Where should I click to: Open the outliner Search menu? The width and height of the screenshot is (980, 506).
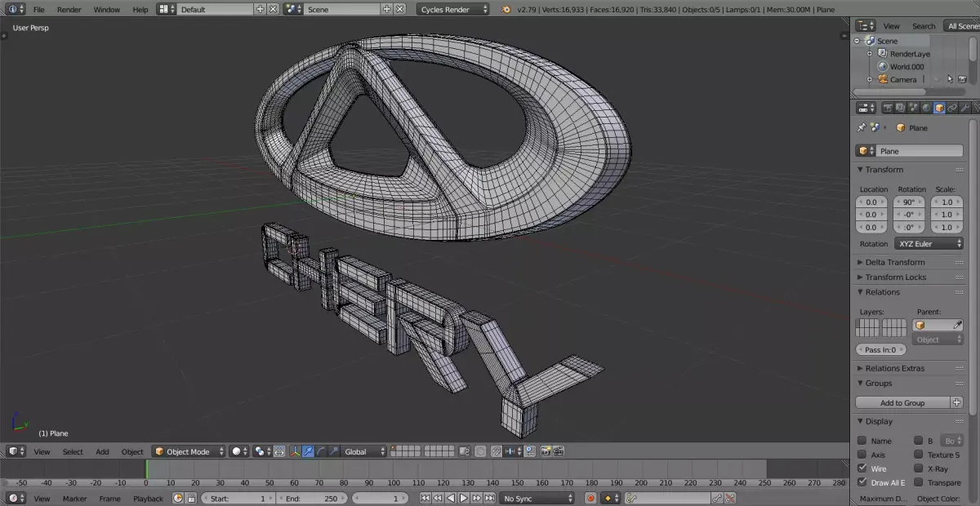(924, 26)
